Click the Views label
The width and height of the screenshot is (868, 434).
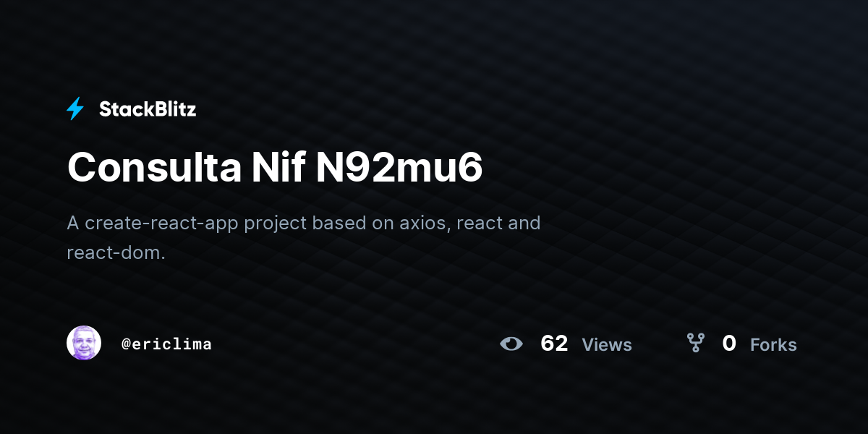[x=607, y=345]
